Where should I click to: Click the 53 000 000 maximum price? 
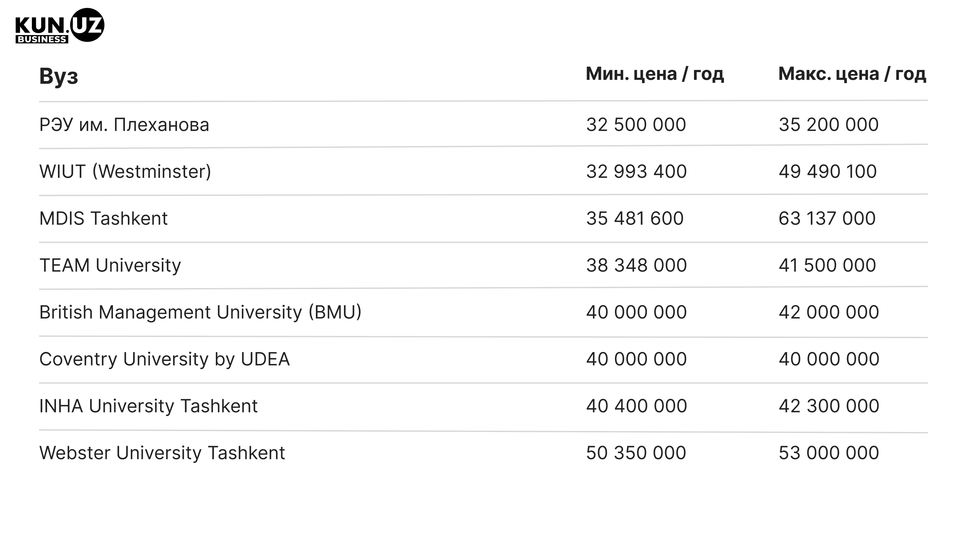tap(829, 453)
